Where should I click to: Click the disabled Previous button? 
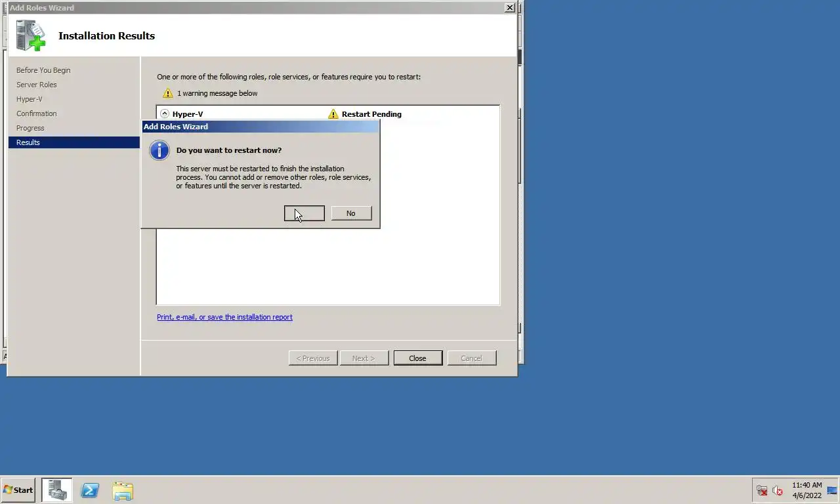[313, 358]
